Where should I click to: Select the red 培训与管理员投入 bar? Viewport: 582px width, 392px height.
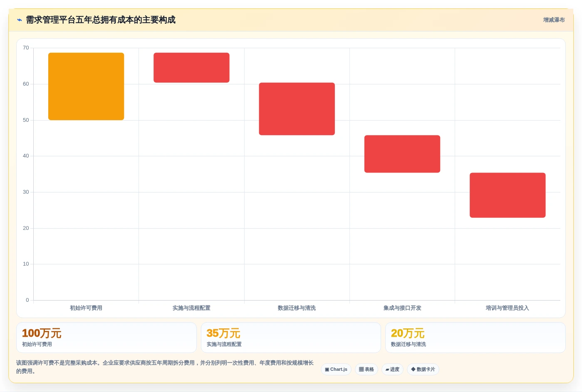[508, 195]
